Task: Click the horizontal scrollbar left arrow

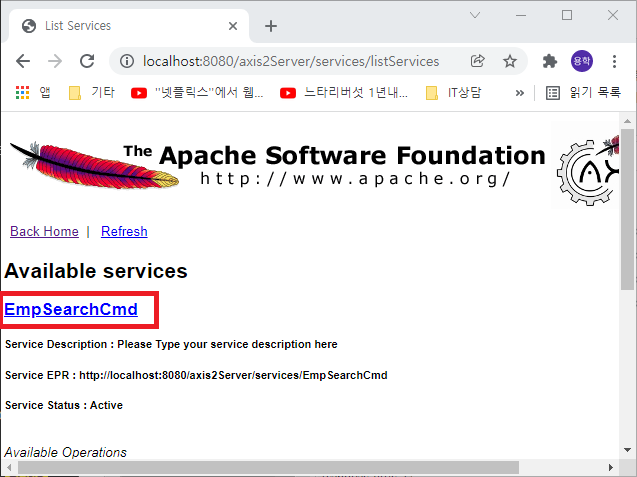Action: pyautogui.click(x=9, y=468)
